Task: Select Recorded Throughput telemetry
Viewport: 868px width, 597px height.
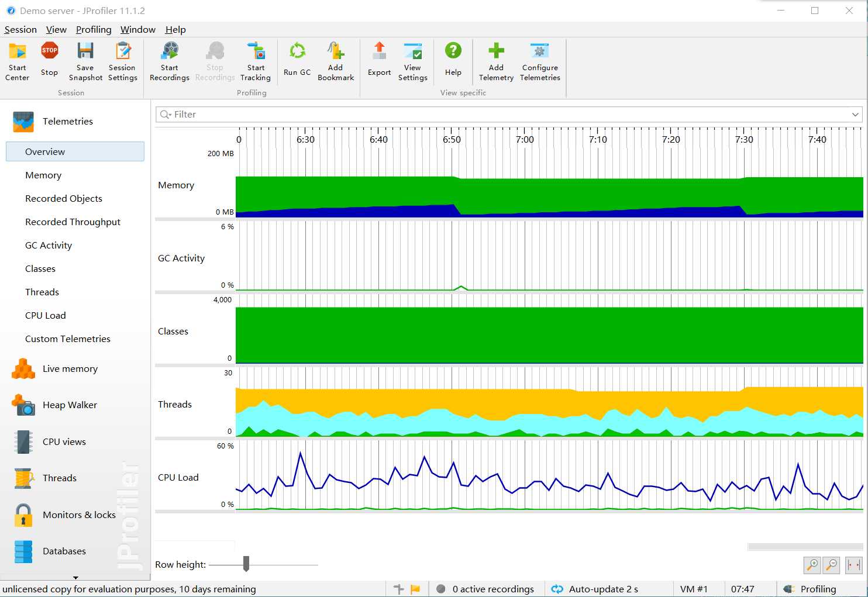Action: [73, 222]
